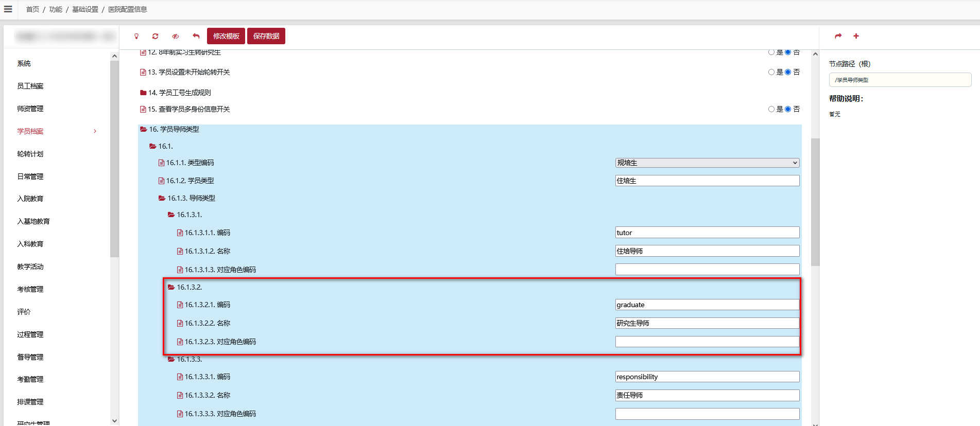Go to 首页 in the breadcrumb
This screenshot has width=980, height=426.
[x=32, y=9]
